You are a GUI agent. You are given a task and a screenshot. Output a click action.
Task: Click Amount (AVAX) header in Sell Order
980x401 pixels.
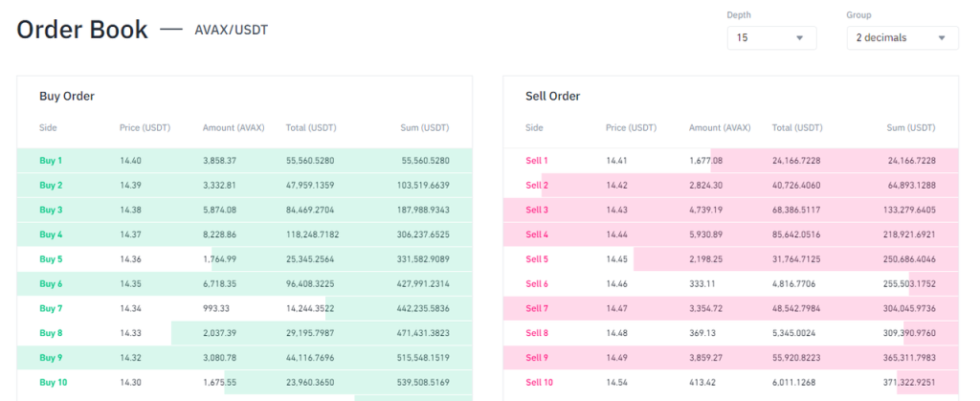click(x=720, y=127)
